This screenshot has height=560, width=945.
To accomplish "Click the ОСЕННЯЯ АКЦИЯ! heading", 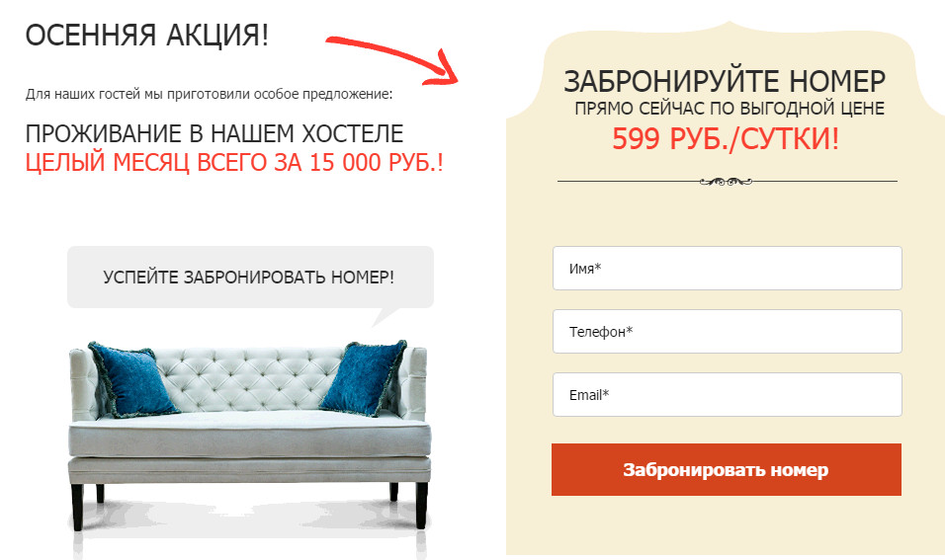I will point(147,35).
